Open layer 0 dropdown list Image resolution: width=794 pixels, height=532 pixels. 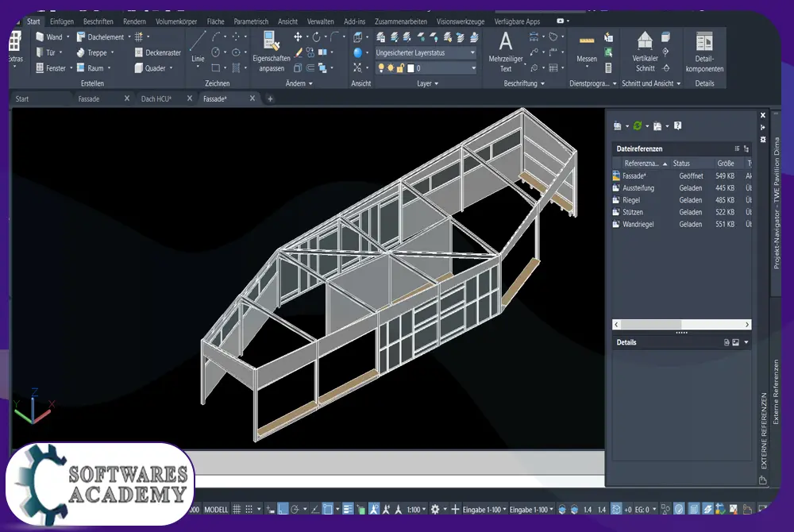426,67
